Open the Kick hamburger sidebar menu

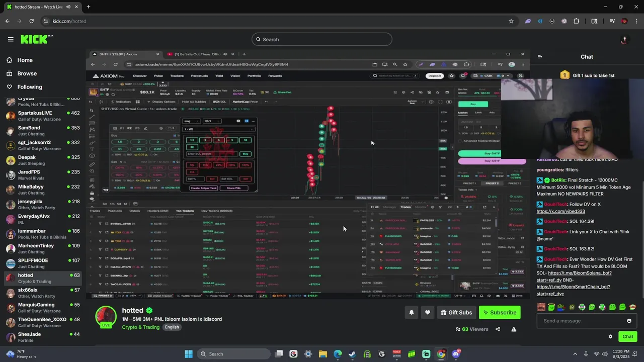(11, 39)
